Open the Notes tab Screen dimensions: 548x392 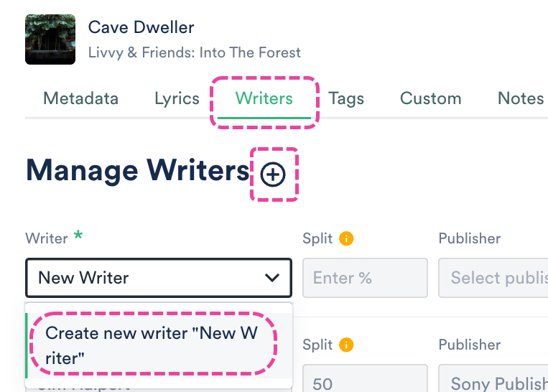coord(521,98)
